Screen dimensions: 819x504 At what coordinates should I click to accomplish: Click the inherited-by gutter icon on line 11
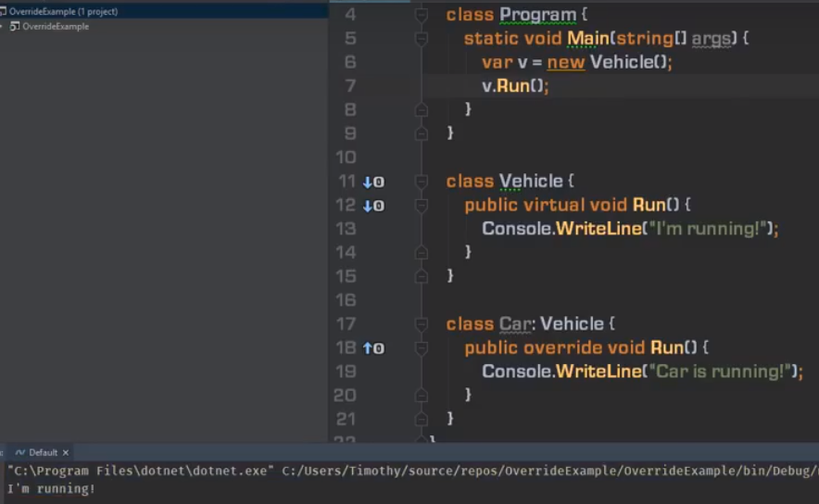[x=373, y=182]
